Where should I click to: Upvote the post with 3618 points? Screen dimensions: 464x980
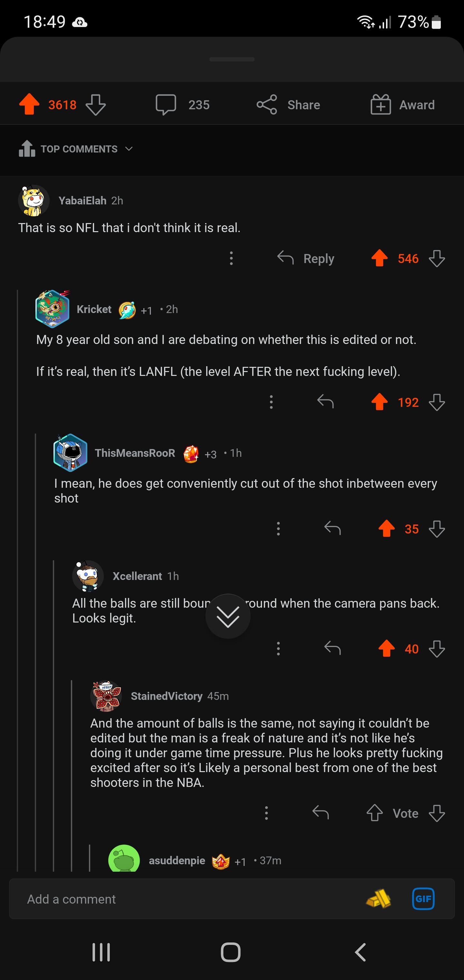(29, 105)
